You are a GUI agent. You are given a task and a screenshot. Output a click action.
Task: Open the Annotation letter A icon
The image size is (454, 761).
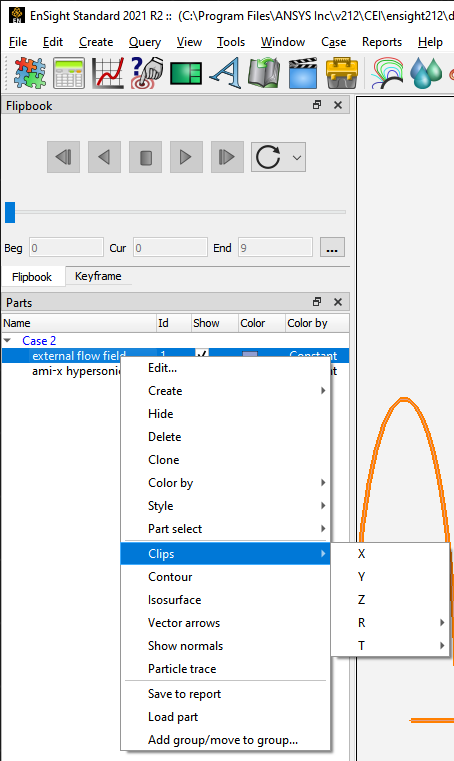click(225, 73)
